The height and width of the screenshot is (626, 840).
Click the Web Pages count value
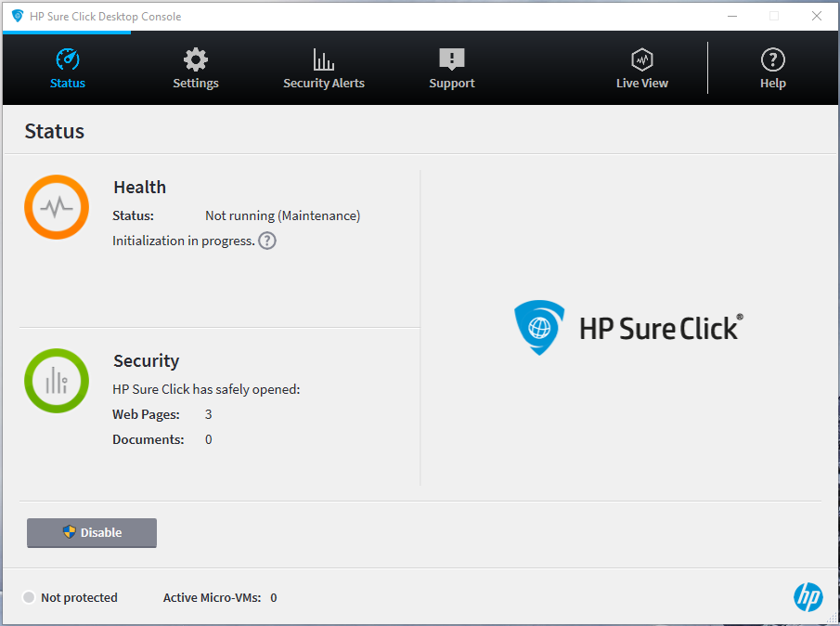pyautogui.click(x=208, y=414)
